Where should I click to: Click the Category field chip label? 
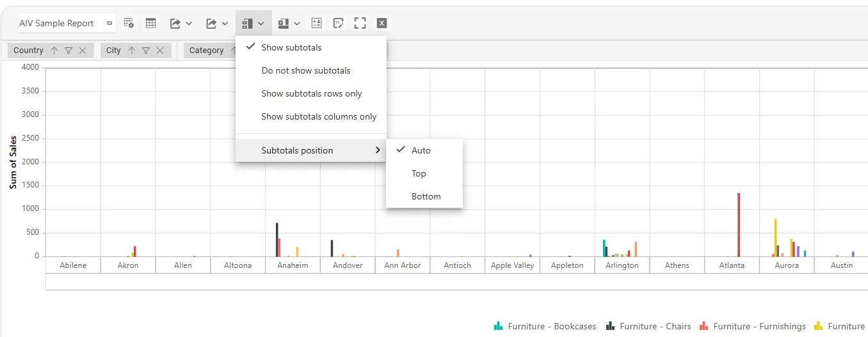pos(207,51)
